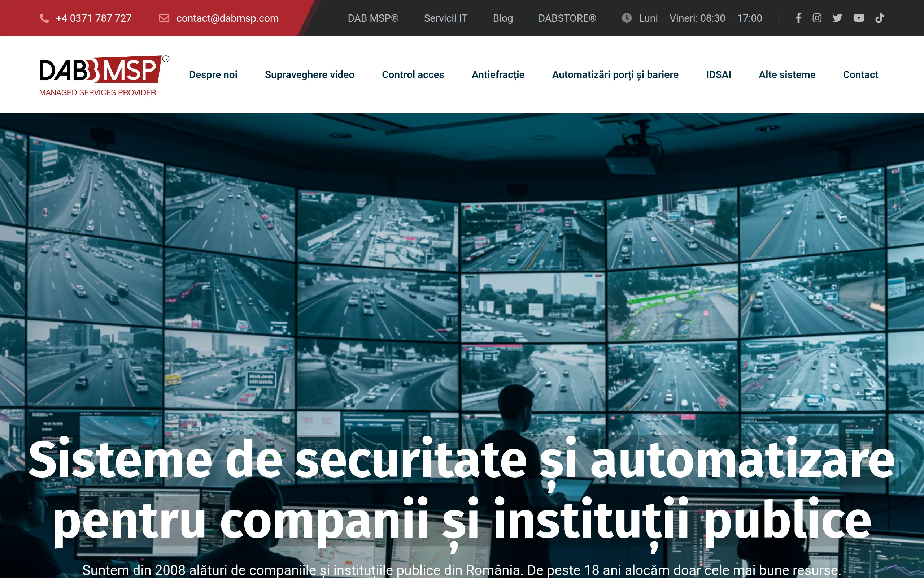Image resolution: width=924 pixels, height=578 pixels.
Task: Open the Instagram social icon
Action: coord(817,18)
